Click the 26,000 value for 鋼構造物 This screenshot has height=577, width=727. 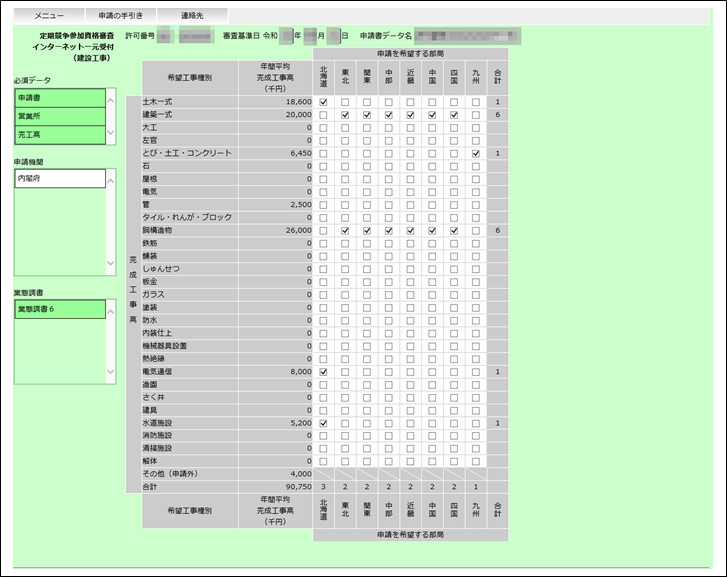tap(299, 231)
